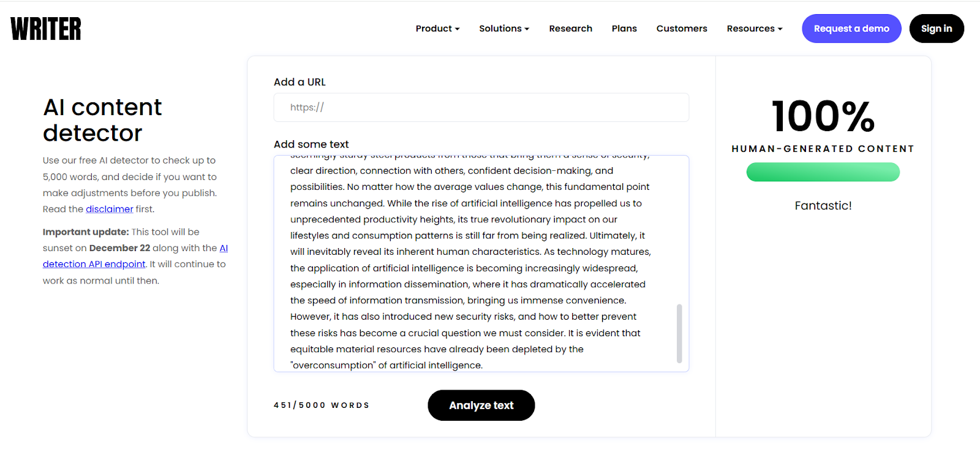The width and height of the screenshot is (980, 452).
Task: Select the Research menu item
Action: tap(570, 28)
